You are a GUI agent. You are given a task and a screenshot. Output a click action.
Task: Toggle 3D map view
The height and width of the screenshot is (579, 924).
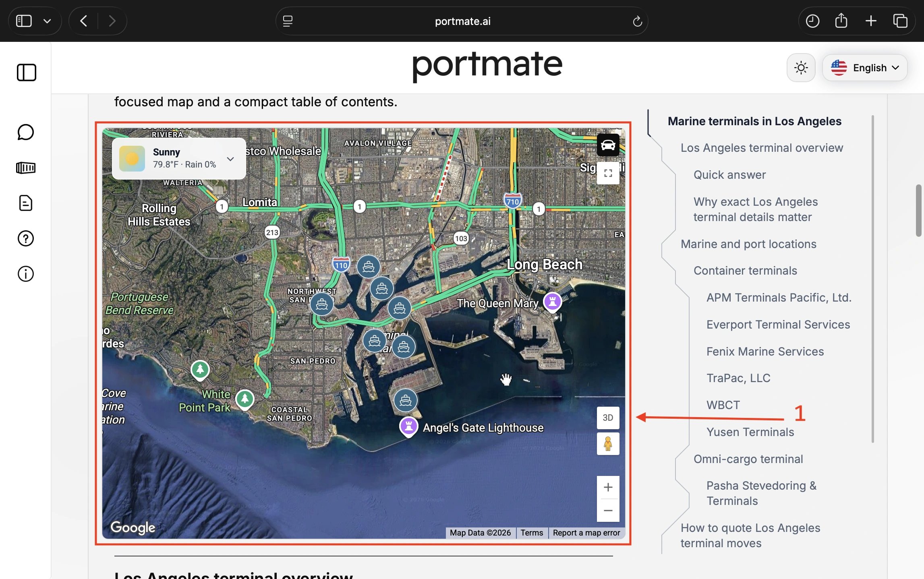click(608, 418)
